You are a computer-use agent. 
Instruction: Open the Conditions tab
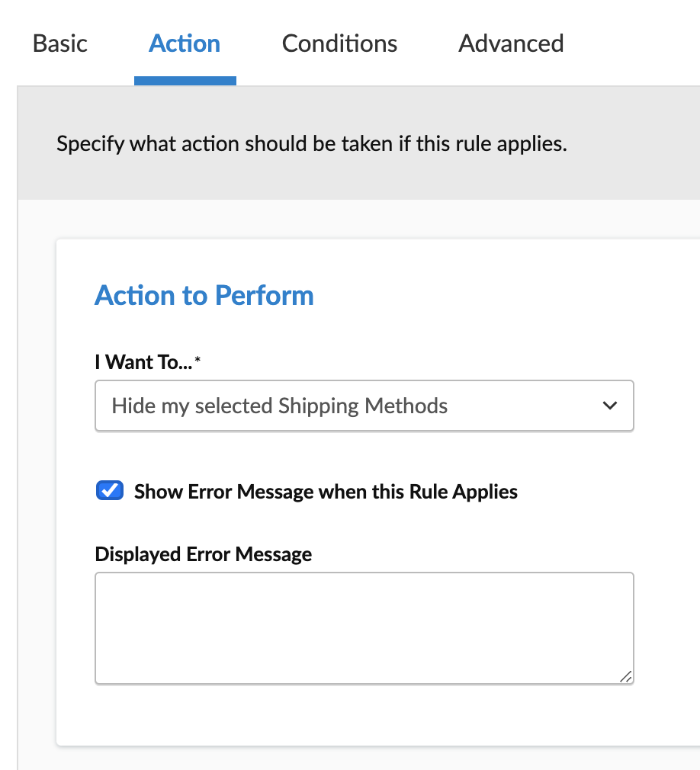point(339,43)
